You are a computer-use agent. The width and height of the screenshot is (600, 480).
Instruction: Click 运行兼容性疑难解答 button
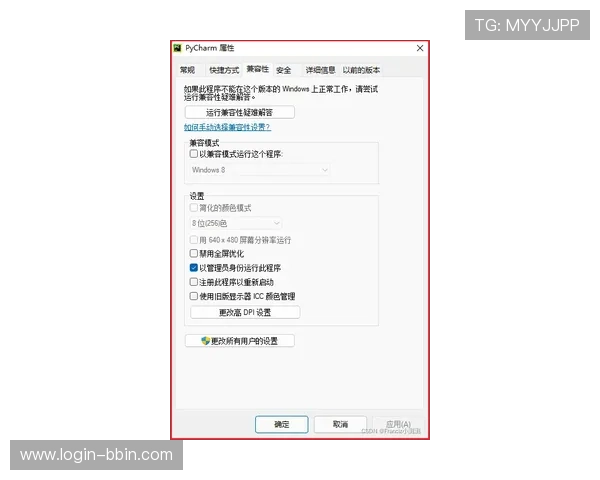click(x=240, y=113)
